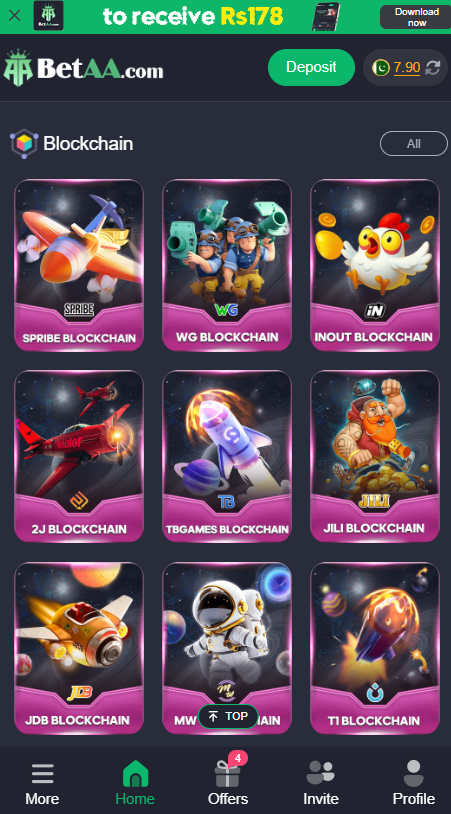Open the Profile icon
The width and height of the screenshot is (451, 814).
coord(414,773)
